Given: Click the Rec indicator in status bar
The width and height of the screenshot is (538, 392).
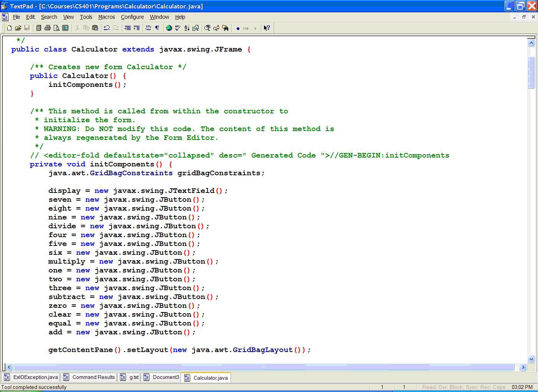Looking at the screenshot, I should [485, 387].
